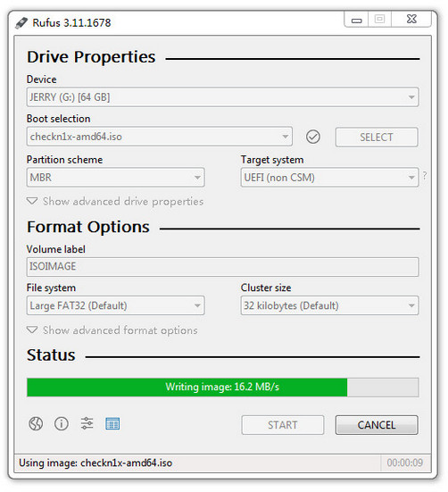Open the Boot selection dropdown checkn1x-amd64.iso
448x492 pixels.
tap(160, 137)
